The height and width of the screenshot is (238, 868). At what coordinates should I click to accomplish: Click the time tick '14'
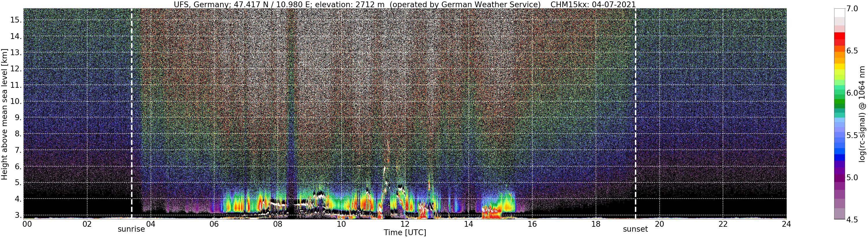(468, 224)
